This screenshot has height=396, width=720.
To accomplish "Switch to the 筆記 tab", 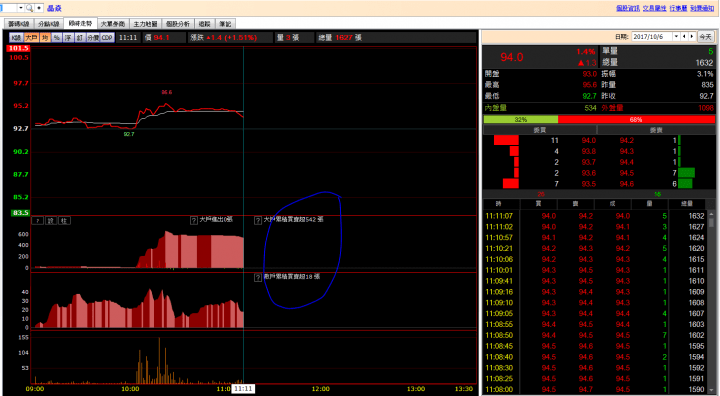I will (x=225, y=24).
